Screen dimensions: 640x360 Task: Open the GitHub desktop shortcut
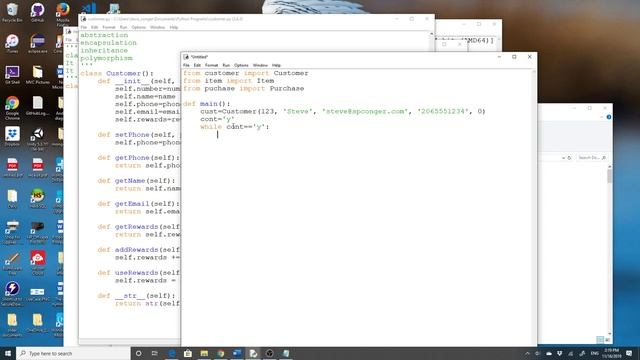click(x=38, y=12)
